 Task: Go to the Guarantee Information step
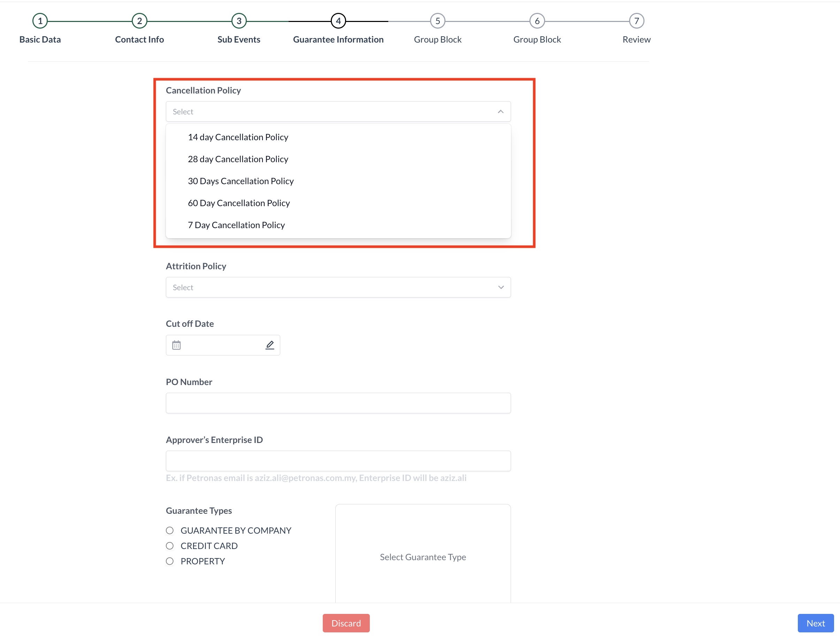point(338,21)
